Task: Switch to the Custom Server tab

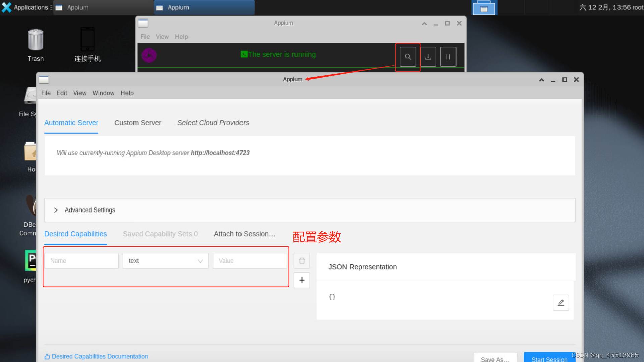Action: 138,123
